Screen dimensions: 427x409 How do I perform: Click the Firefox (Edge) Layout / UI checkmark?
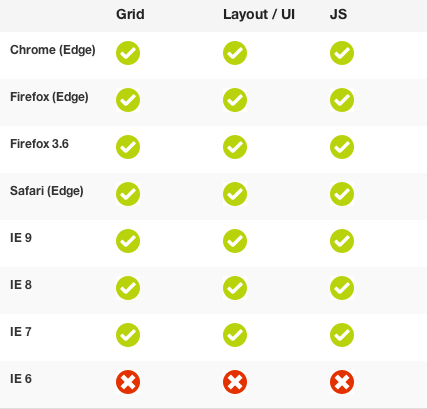(x=235, y=100)
